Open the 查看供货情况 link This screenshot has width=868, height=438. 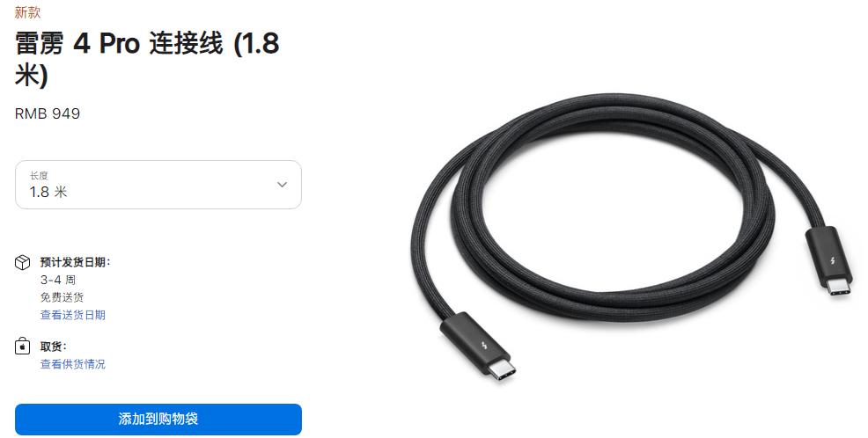click(72, 364)
